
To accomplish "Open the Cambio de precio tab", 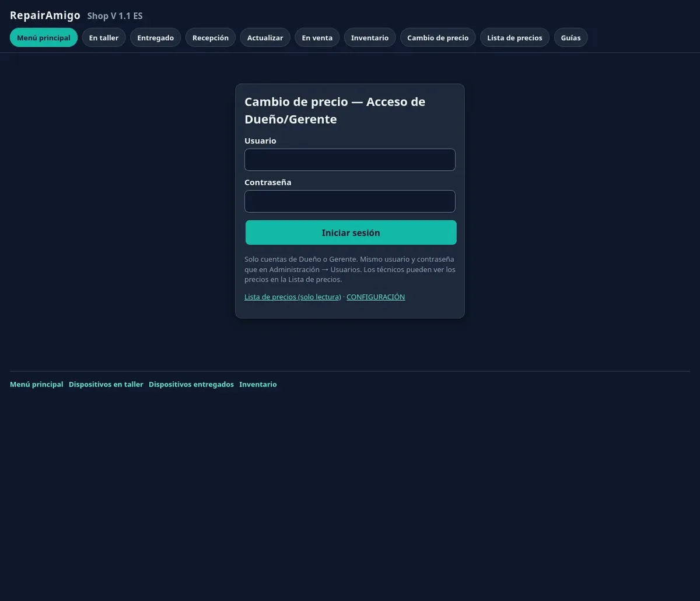I will pyautogui.click(x=437, y=37).
